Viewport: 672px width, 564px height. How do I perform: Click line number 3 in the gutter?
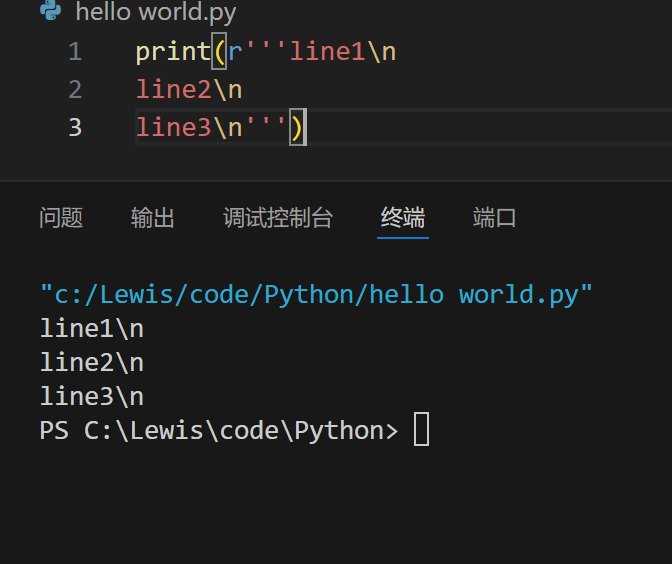(75, 127)
